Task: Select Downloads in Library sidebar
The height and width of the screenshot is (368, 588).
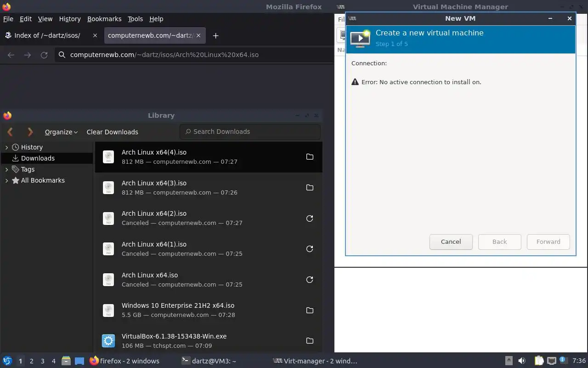Action: tap(47, 158)
